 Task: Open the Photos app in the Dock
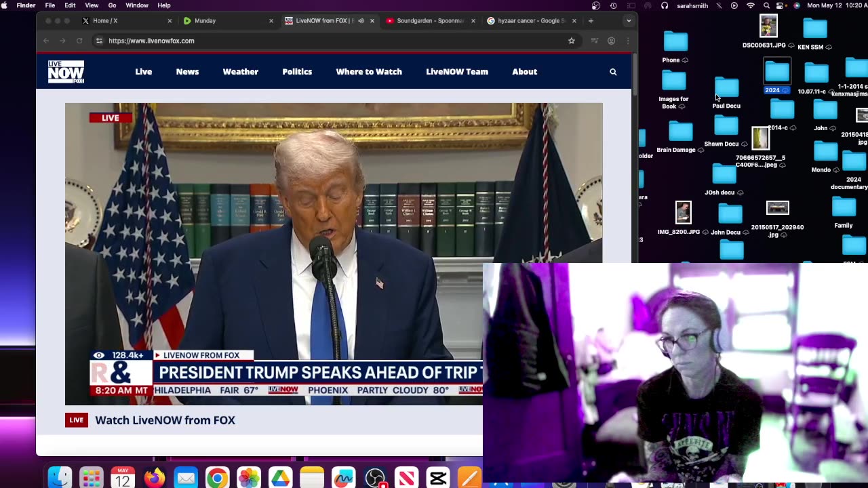(x=249, y=478)
